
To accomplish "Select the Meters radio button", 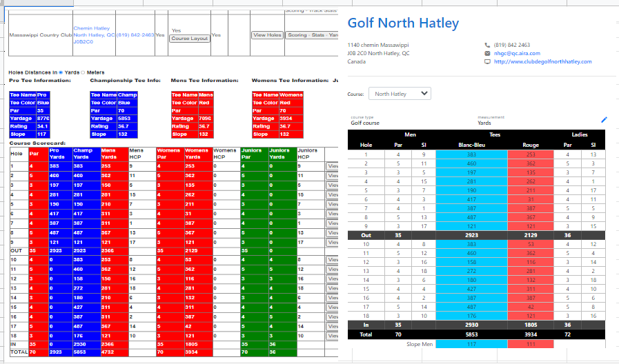I will (x=83, y=72).
